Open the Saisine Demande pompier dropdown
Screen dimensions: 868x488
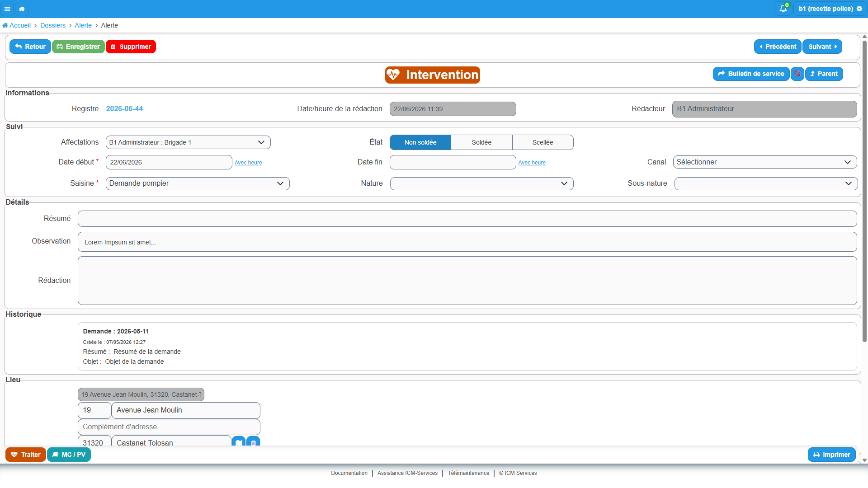pos(198,183)
